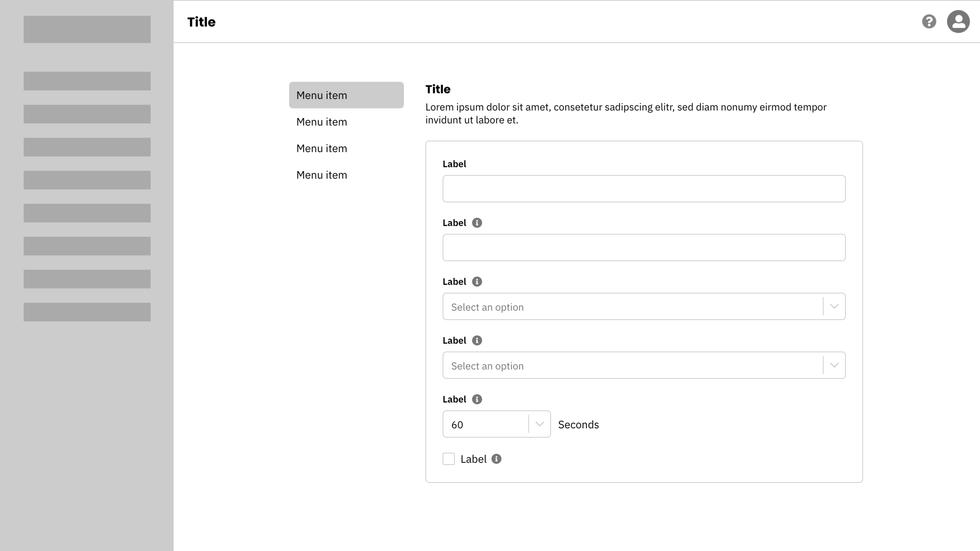Viewport: 980px width, 551px height.
Task: Click info icon on label above second text input
Action: (477, 223)
